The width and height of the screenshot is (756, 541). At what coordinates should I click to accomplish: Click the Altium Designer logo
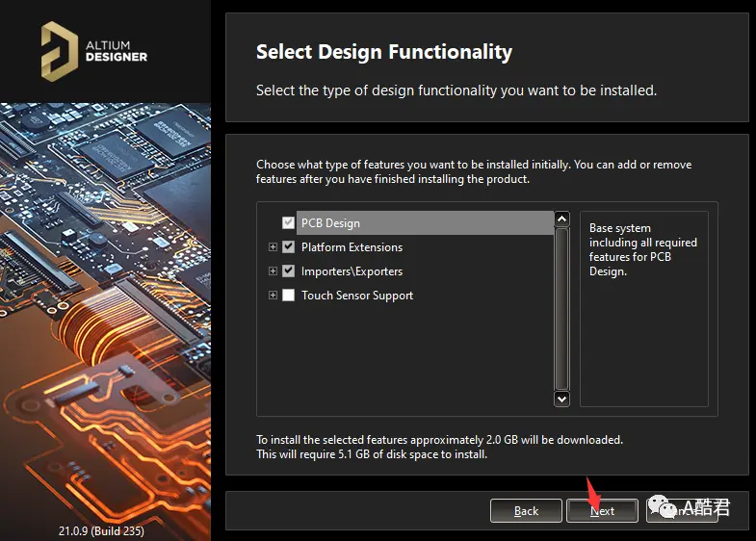(x=94, y=51)
